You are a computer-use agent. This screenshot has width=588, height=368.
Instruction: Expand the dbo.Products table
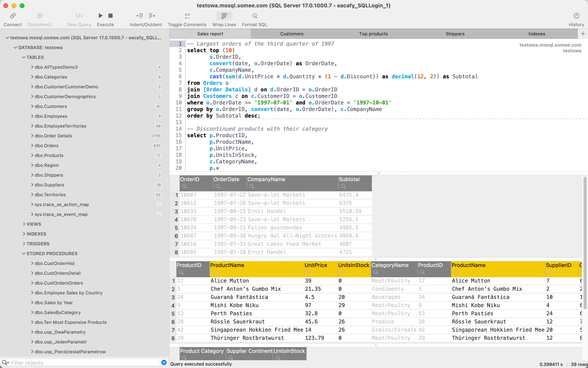(x=32, y=155)
